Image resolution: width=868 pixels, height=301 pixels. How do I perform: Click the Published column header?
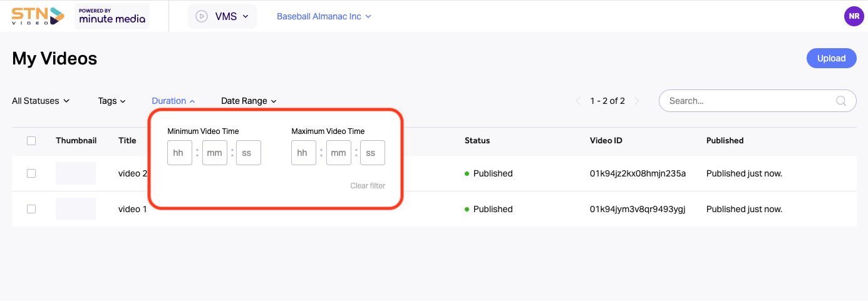point(725,141)
